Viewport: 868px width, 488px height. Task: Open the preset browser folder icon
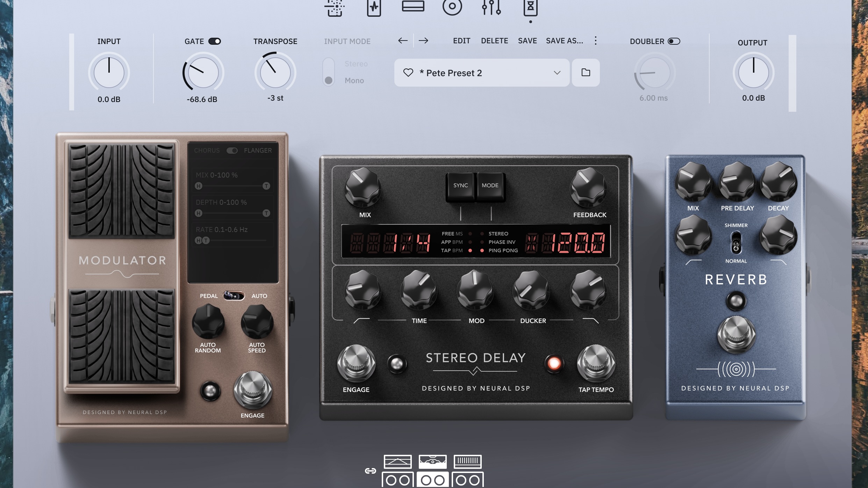(x=586, y=73)
